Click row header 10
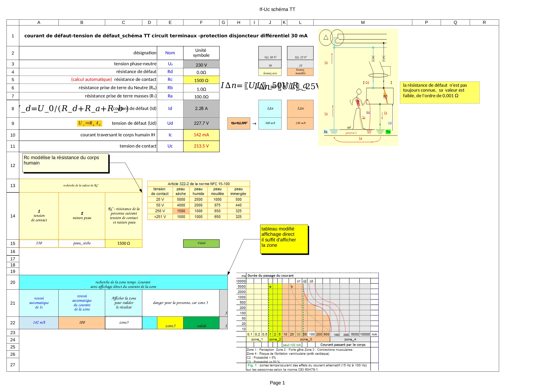Viewport: 555px width, 392px height. [x=13, y=135]
